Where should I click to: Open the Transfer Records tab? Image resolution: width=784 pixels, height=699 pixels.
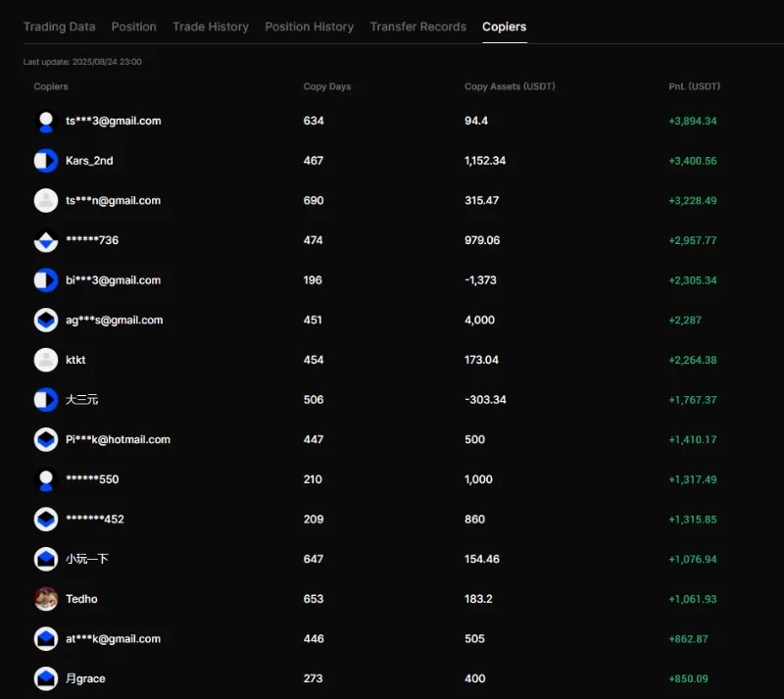[418, 26]
